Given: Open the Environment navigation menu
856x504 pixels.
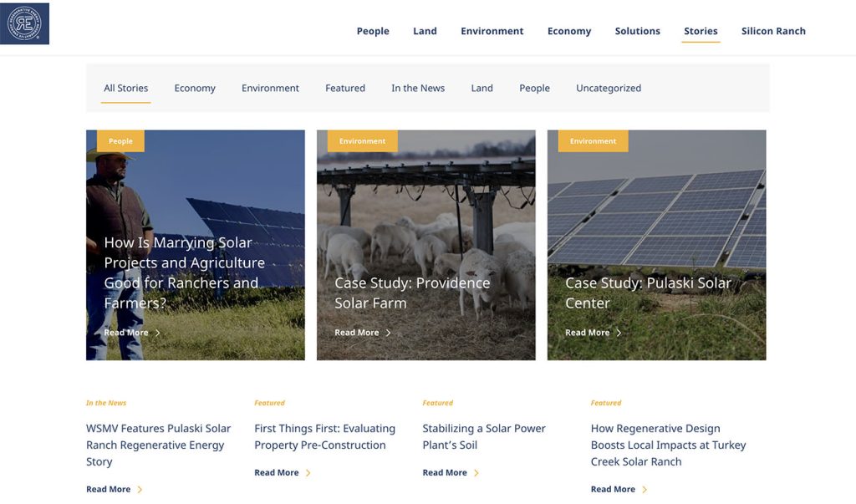Looking at the screenshot, I should [x=492, y=31].
